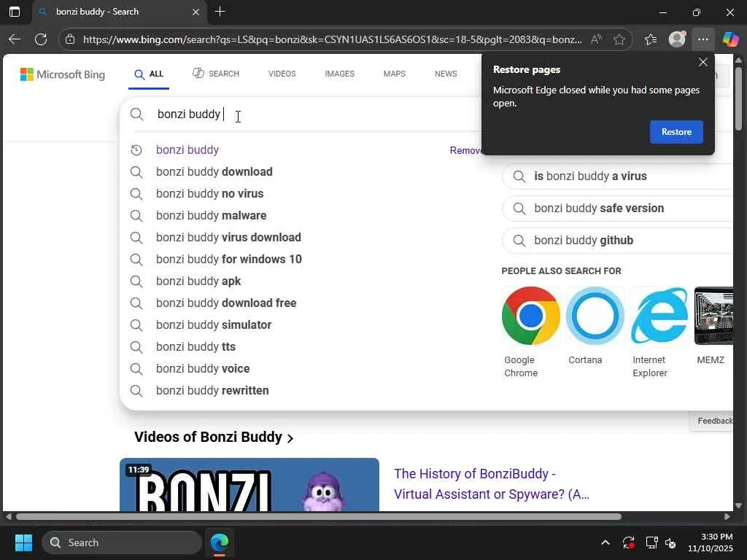Open 'The History of BonziBuddy' link
747x560 pixels.
pyautogui.click(x=492, y=484)
